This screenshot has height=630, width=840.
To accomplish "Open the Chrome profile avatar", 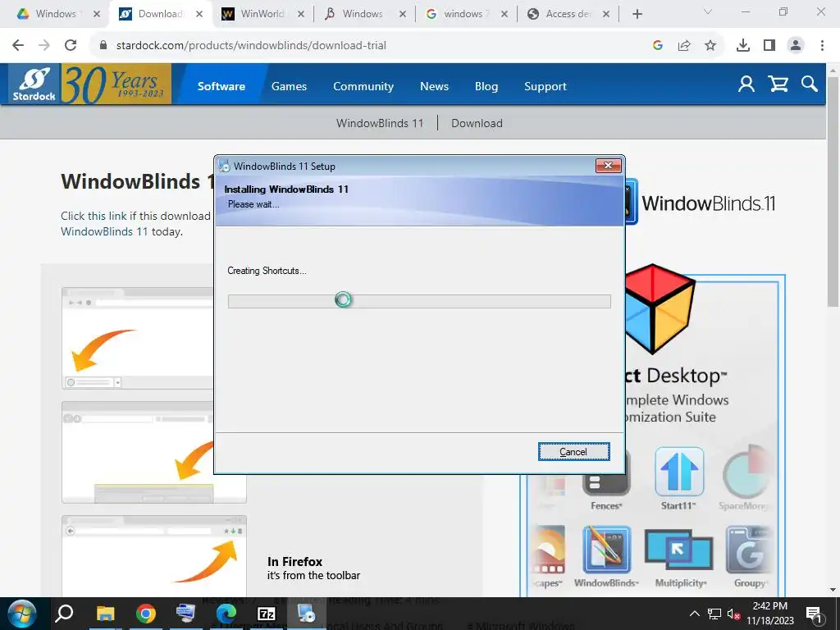I will click(x=796, y=46).
